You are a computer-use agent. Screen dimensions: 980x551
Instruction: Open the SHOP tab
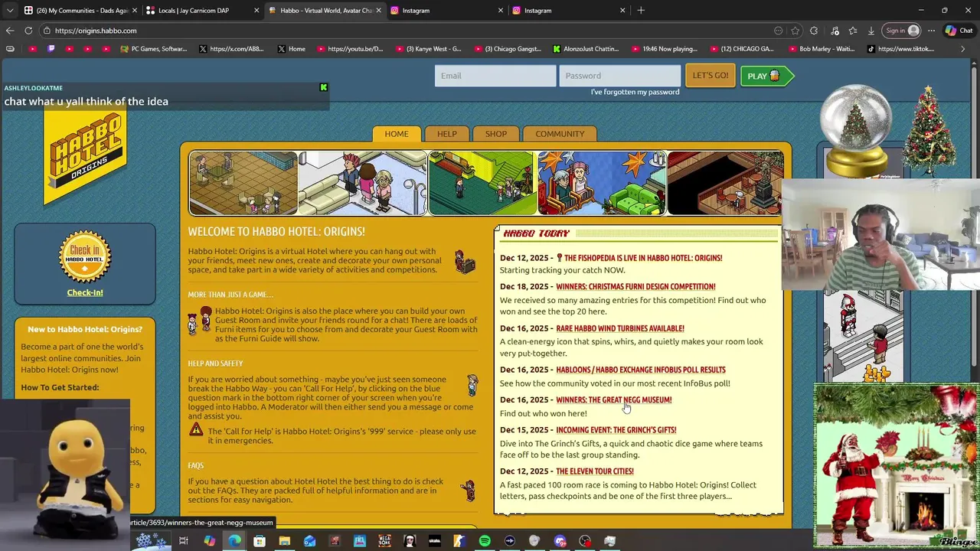coord(496,134)
